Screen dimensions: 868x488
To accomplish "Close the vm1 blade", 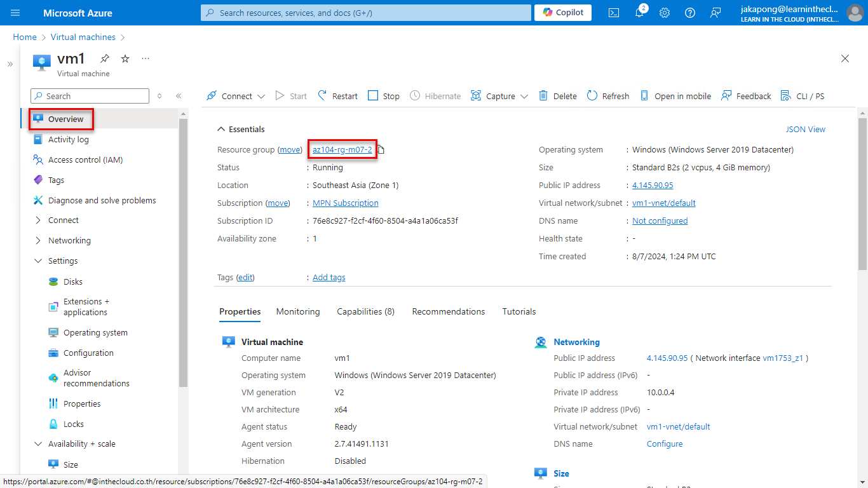I will click(845, 58).
